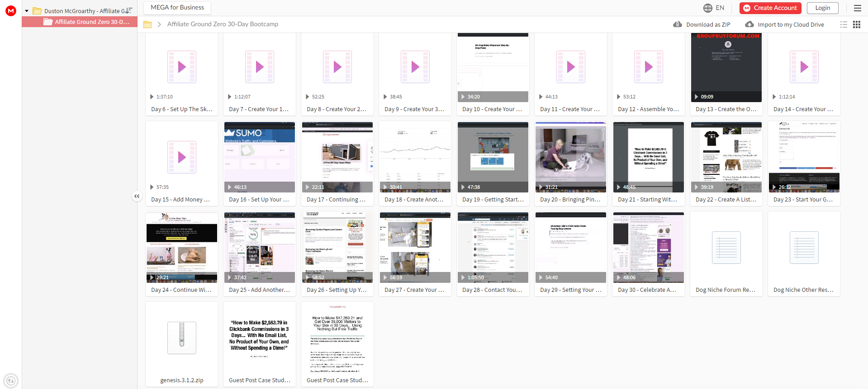Switch to grid thumbnail view
Screen dimensions: 868x389
(857, 24)
